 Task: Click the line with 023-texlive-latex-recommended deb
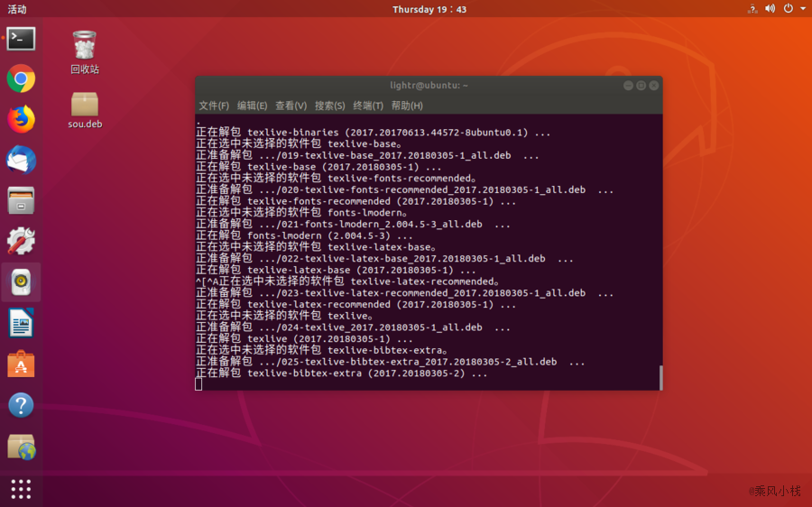(404, 293)
